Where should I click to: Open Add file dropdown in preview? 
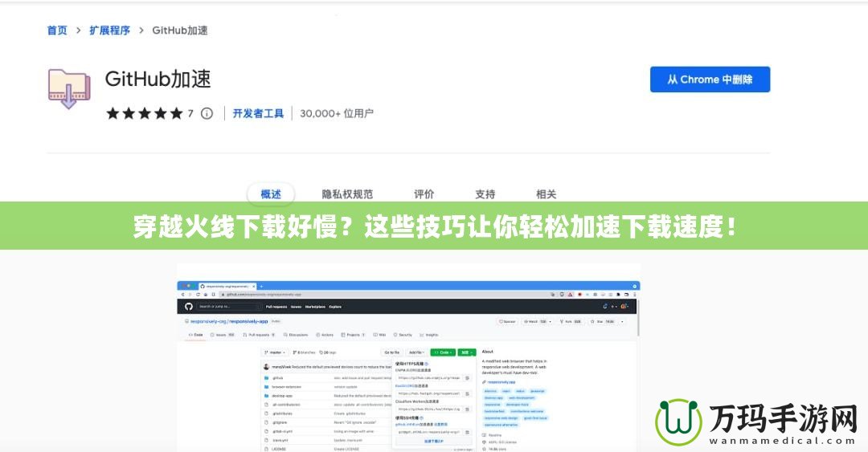point(416,352)
